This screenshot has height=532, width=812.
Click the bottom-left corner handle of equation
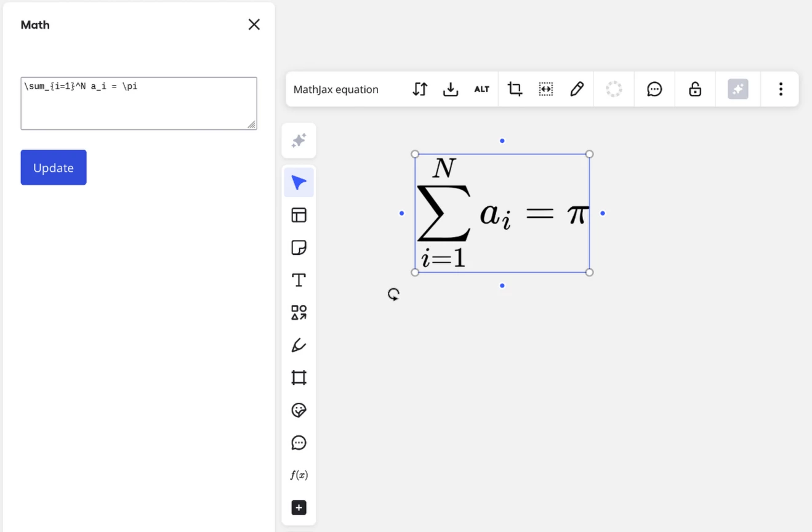[415, 272]
